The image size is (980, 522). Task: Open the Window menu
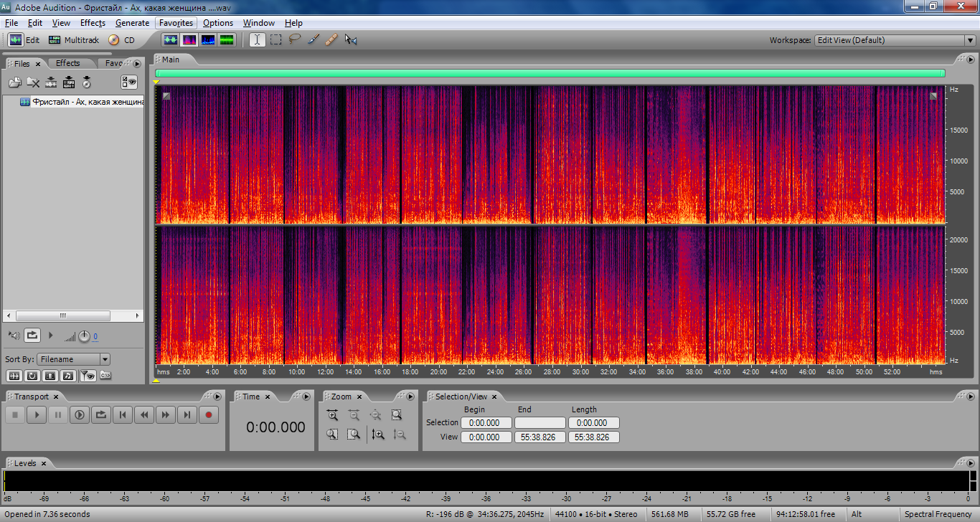(x=258, y=23)
